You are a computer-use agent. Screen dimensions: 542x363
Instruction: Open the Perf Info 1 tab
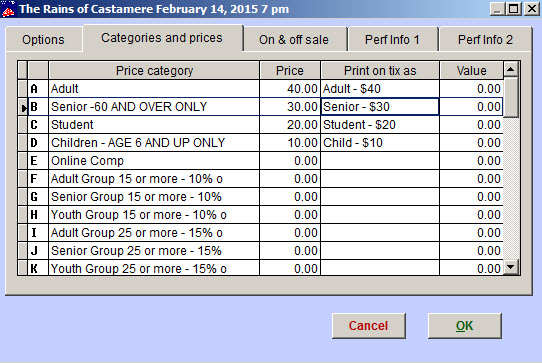(392, 40)
